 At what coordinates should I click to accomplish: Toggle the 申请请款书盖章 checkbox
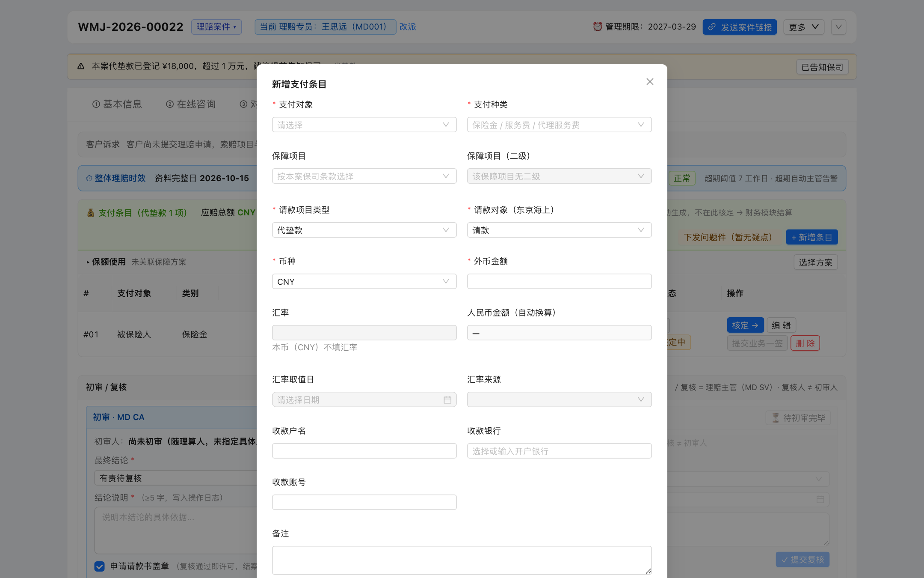coord(99,566)
